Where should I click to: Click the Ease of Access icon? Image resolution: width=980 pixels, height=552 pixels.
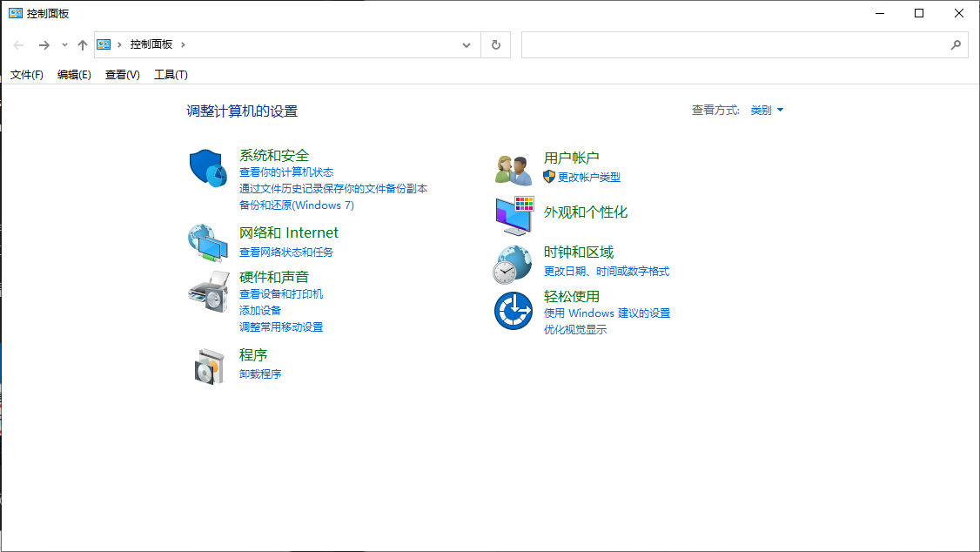click(513, 311)
